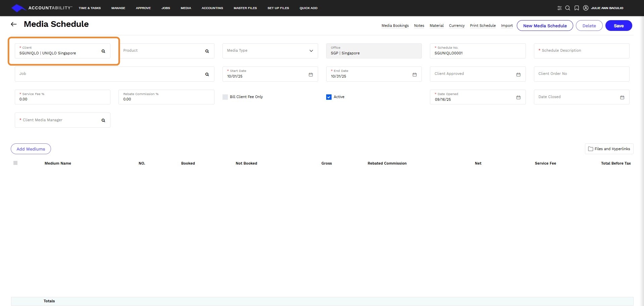644x306 pixels.
Task: Open the Media menu
Action: 186,8
